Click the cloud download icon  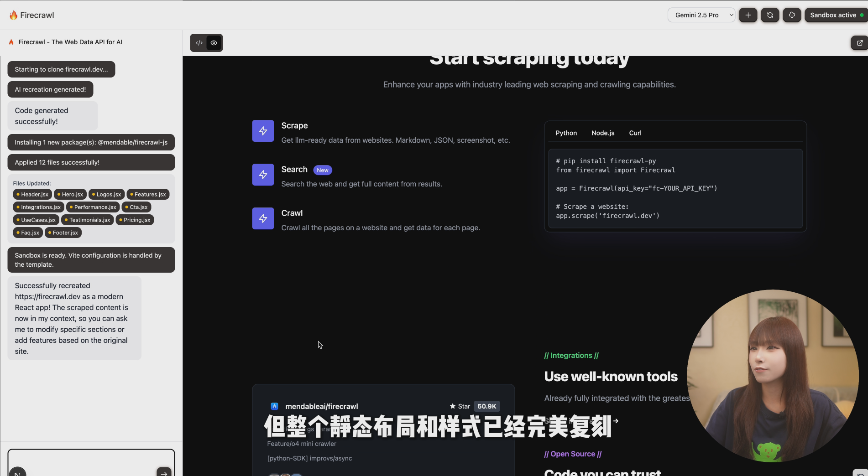point(792,15)
